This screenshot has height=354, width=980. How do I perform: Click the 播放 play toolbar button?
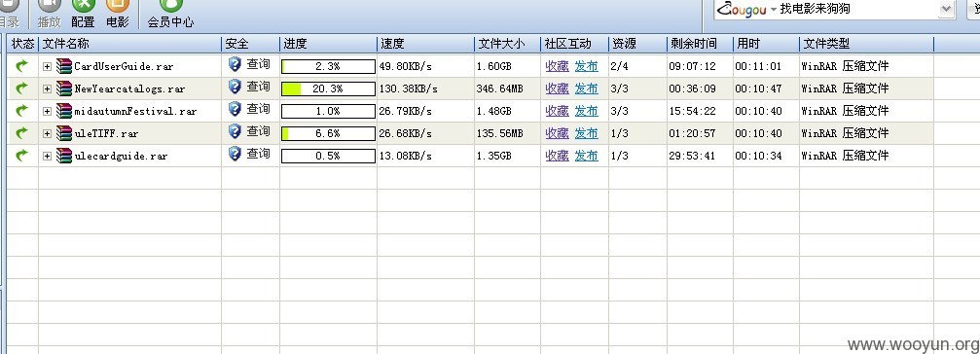click(50, 14)
